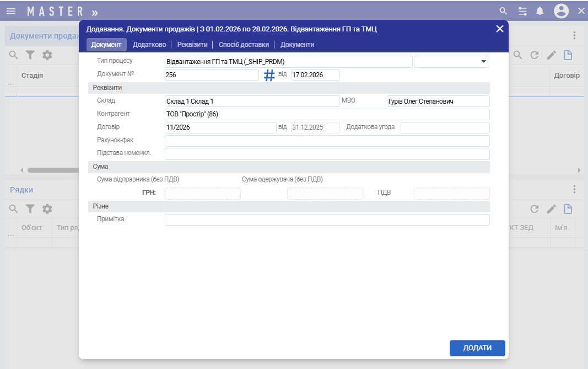The width and height of the screenshot is (588, 369).
Task: Click the Контрагент input field
Action: (327, 114)
